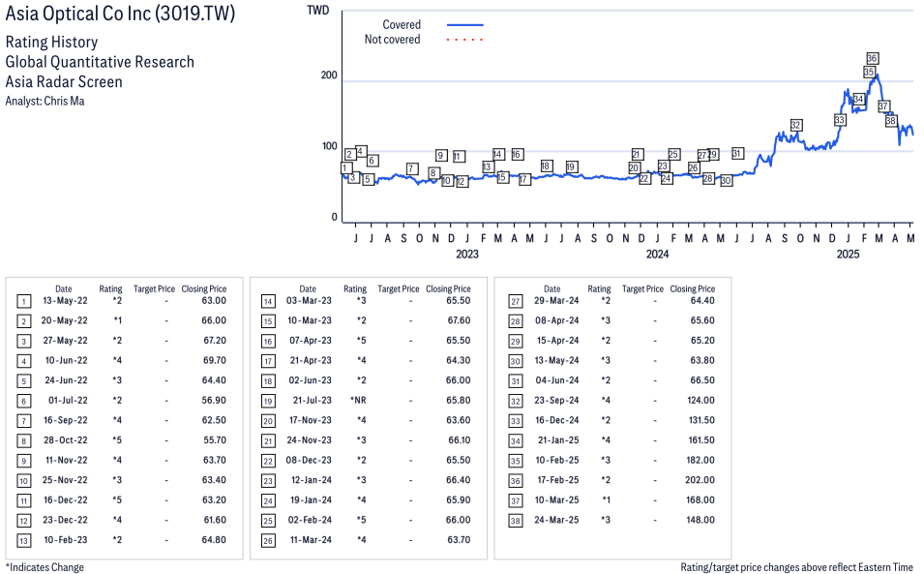Viewport: 924px width, 574px height.
Task: Click the TWD axis label
Action: click(x=318, y=11)
